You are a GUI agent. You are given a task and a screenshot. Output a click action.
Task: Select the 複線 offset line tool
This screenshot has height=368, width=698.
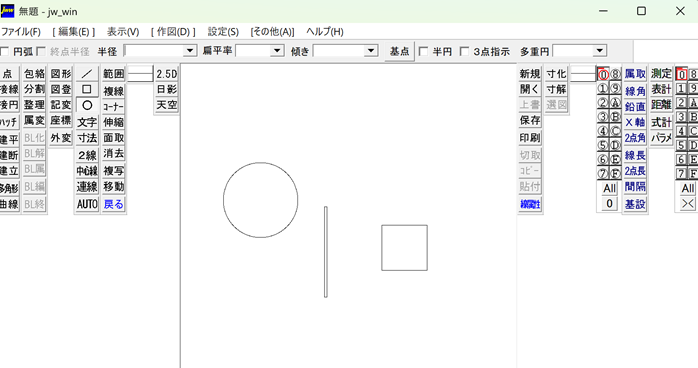[x=114, y=91]
